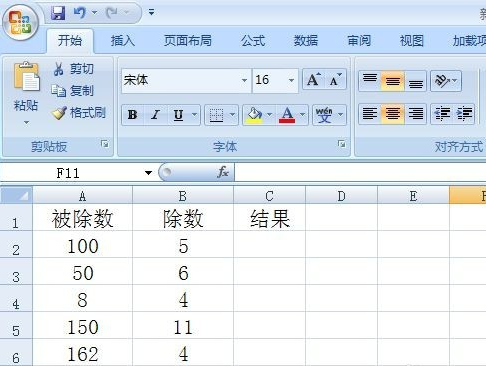
Task: Set top vertical alignment
Action: click(x=370, y=81)
